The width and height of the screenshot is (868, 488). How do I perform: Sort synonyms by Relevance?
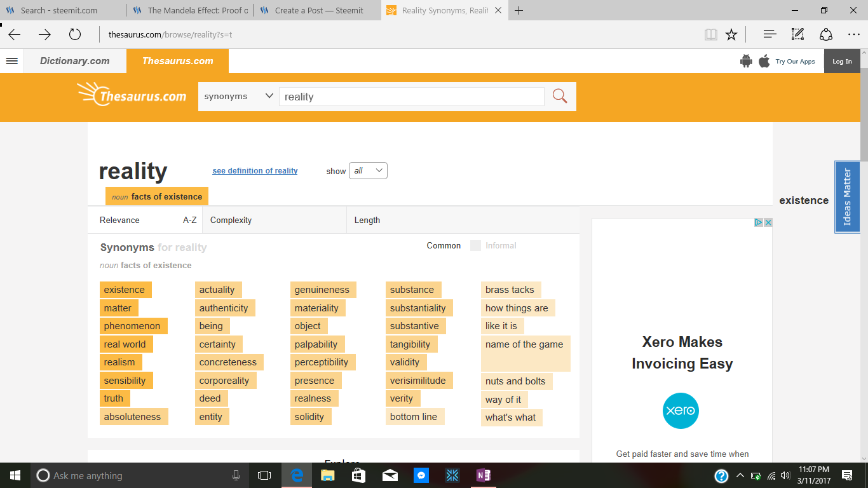(x=119, y=220)
